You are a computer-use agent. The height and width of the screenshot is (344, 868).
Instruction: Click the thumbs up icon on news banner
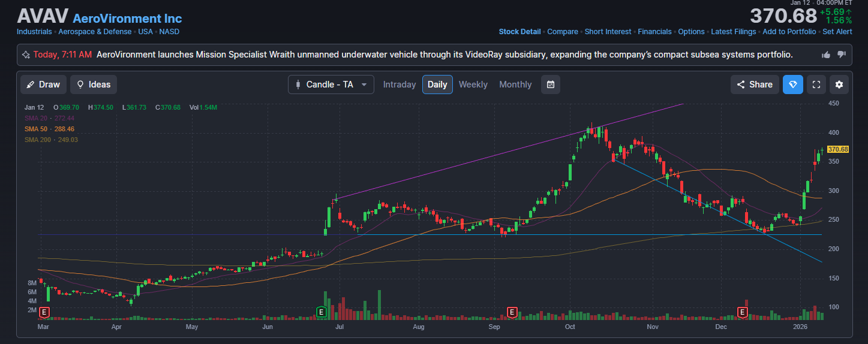[x=826, y=55]
